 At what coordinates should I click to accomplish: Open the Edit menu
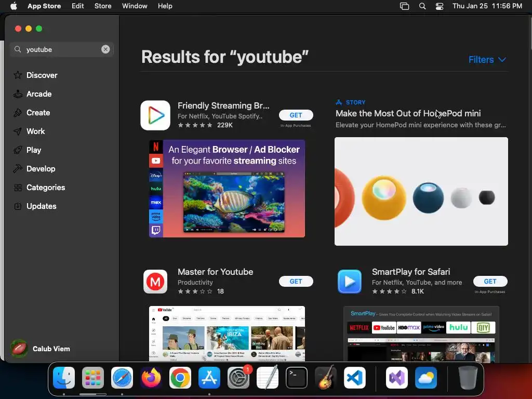tap(78, 6)
